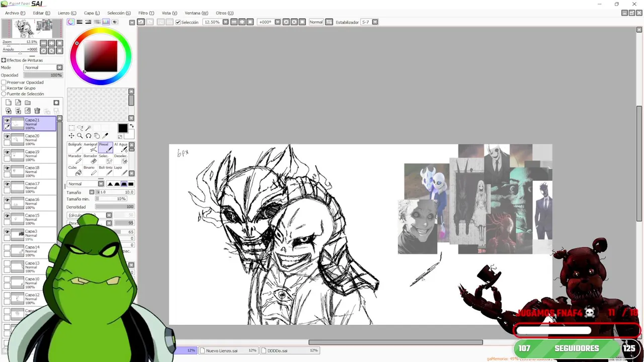Select the move layer tool
This screenshot has height=362, width=644.
pos(71,136)
